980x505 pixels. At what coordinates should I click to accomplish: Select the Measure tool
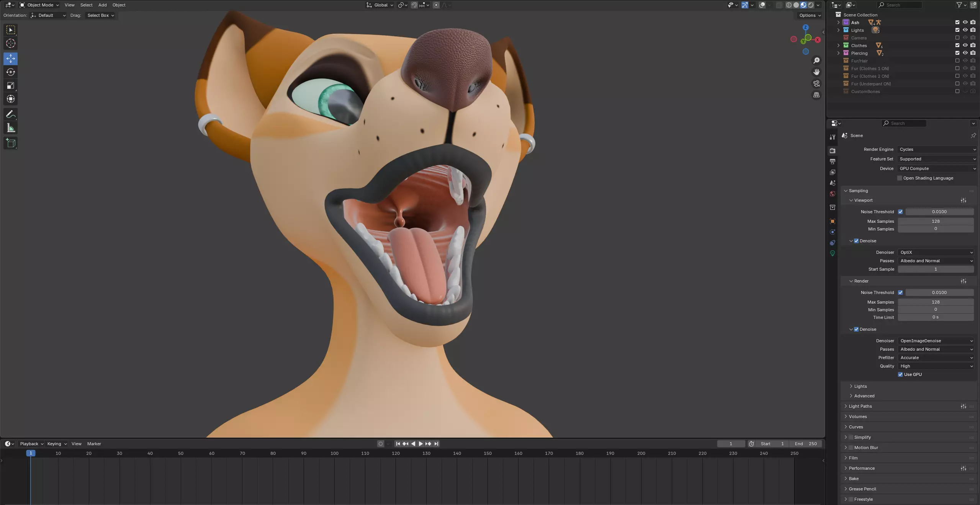[11, 128]
